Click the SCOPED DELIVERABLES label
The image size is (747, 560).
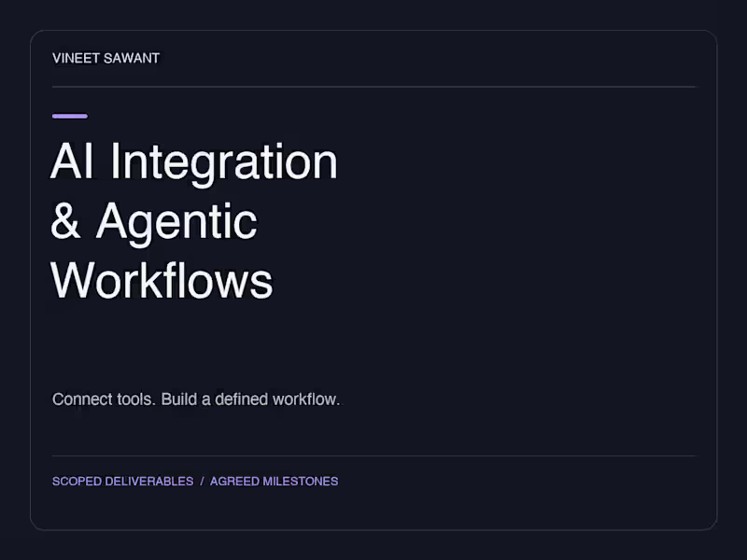(123, 482)
